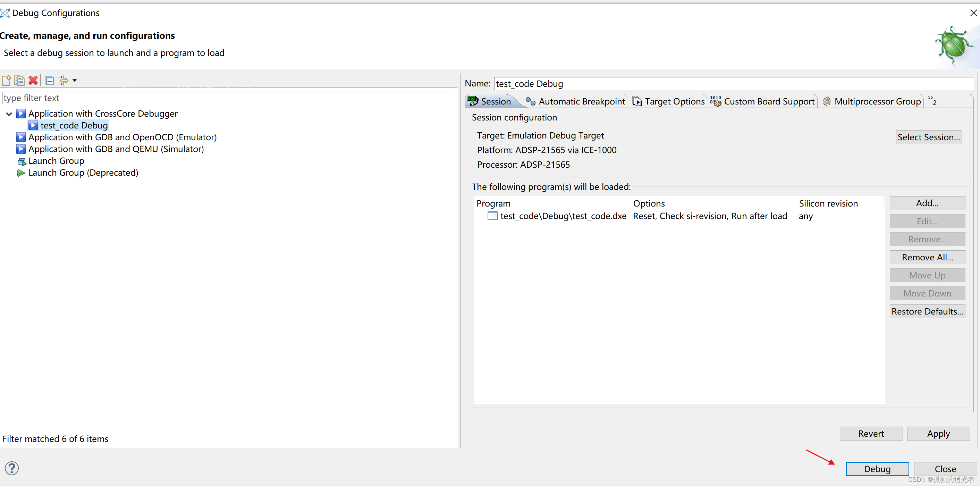
Task: Toggle checkbox for test_code.dxe program
Action: 492,216
